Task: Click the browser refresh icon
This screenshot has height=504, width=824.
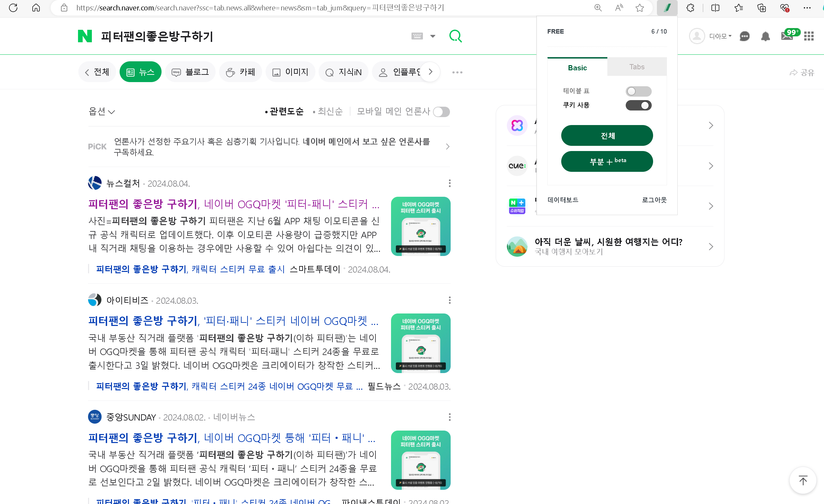Action: click(x=13, y=8)
